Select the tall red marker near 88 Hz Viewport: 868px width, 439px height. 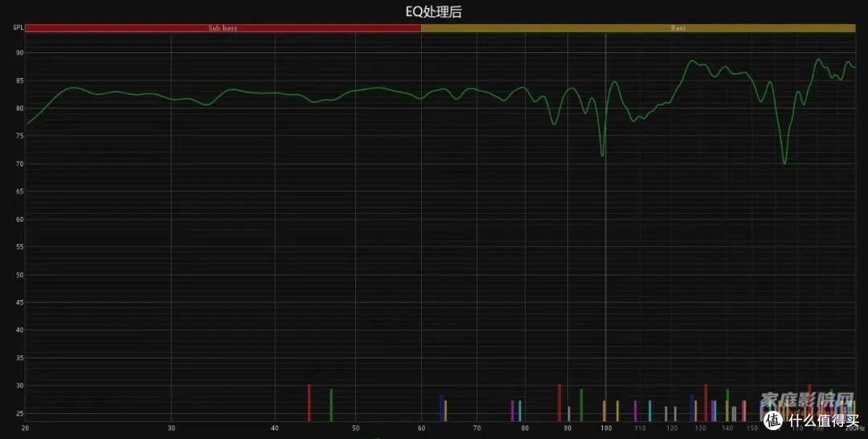point(559,403)
